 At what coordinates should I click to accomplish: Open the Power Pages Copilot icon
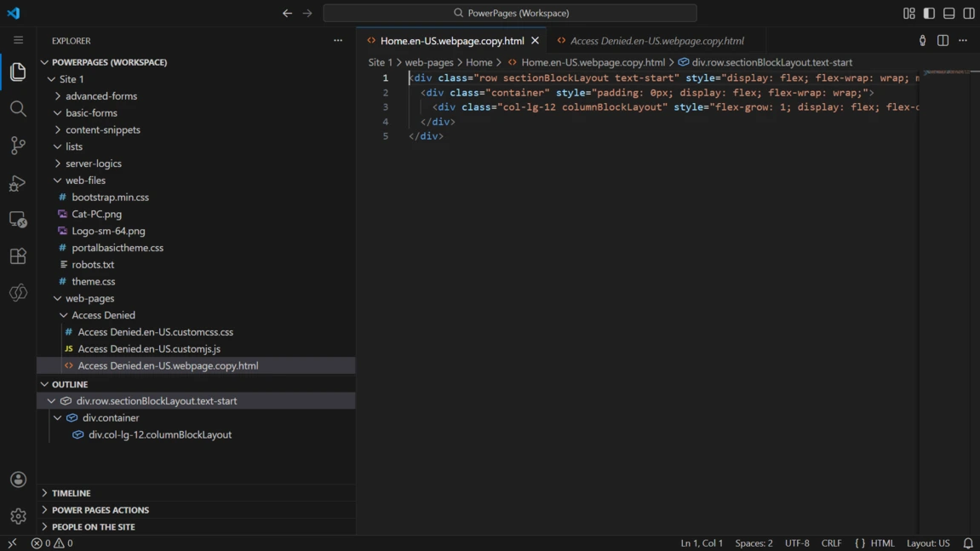click(18, 293)
